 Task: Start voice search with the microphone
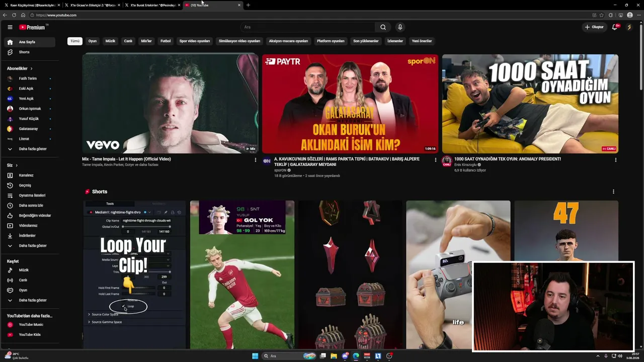click(x=400, y=27)
